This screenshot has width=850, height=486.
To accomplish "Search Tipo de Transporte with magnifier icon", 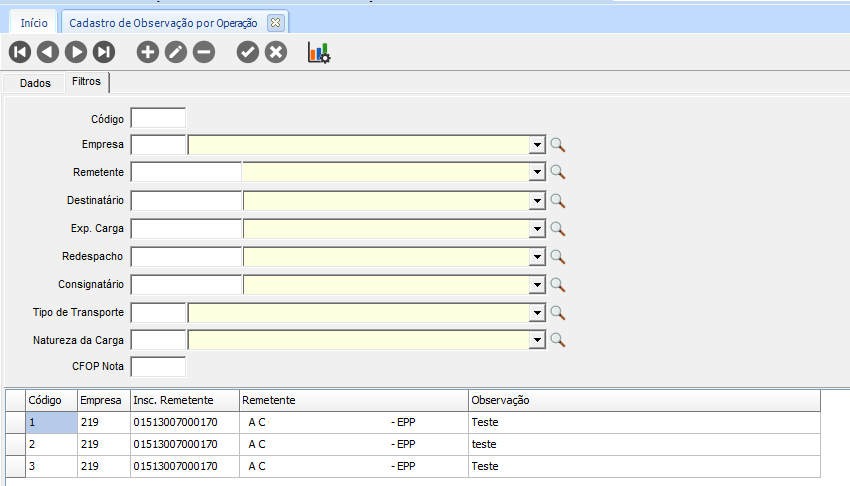I will tap(558, 313).
